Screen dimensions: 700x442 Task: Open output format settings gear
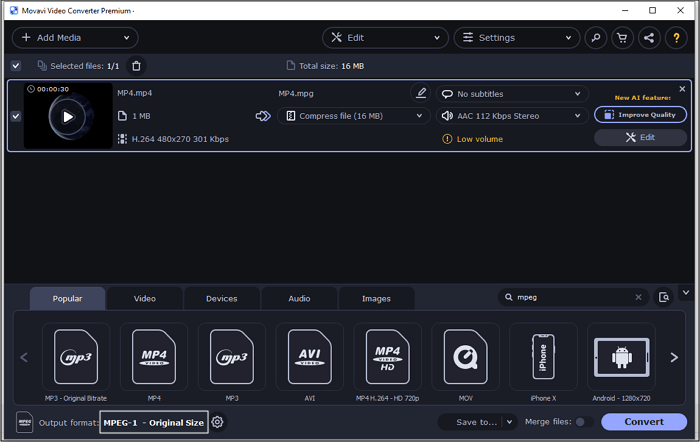(217, 422)
